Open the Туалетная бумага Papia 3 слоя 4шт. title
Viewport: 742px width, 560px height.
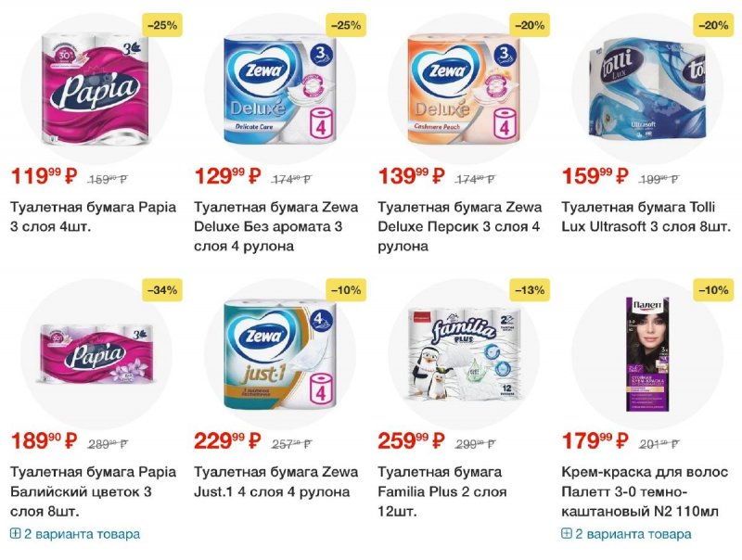click(94, 217)
